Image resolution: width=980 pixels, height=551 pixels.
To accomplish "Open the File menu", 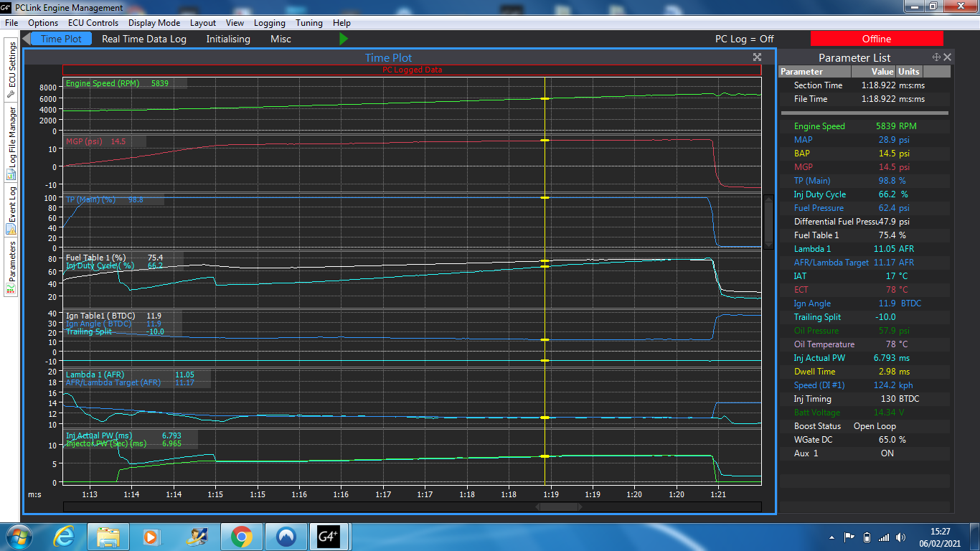I will pyautogui.click(x=11, y=23).
